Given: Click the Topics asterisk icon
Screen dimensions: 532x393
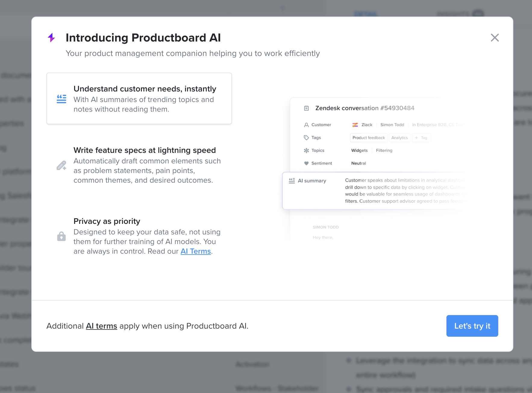Looking at the screenshot, I should (x=306, y=150).
